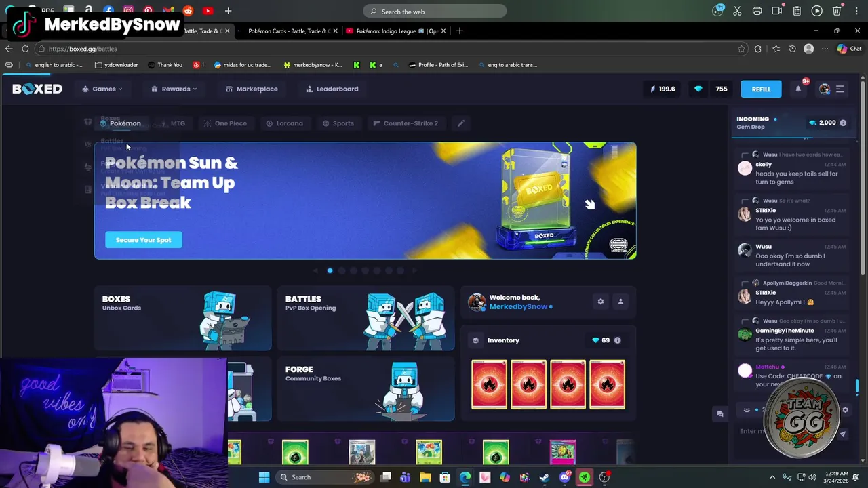
Task: Click the pencil edit categories icon
Action: point(460,123)
